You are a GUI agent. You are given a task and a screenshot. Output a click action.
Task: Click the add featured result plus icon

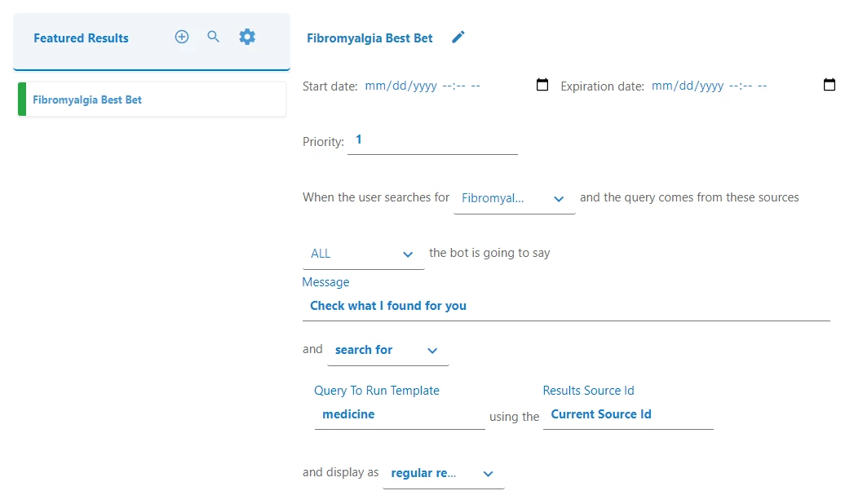coord(182,37)
